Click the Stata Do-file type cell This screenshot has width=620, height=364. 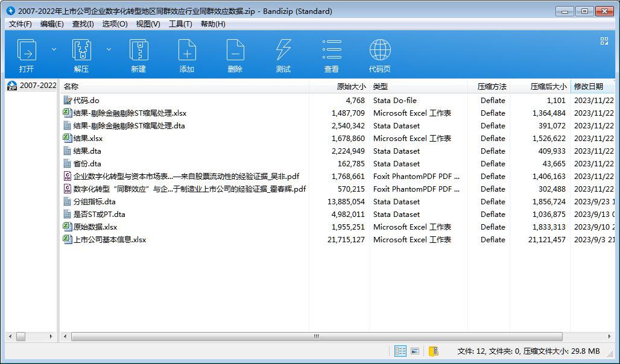(x=394, y=101)
